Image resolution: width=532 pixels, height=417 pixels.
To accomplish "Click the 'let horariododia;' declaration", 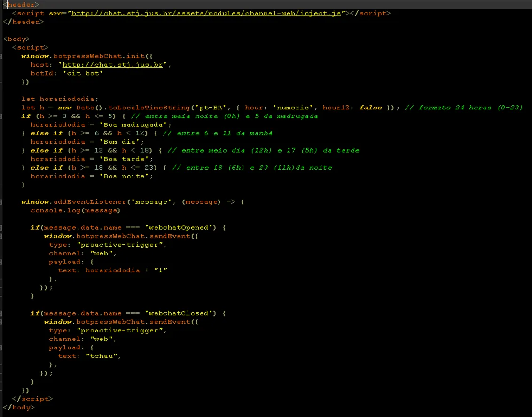I will click(x=60, y=99).
